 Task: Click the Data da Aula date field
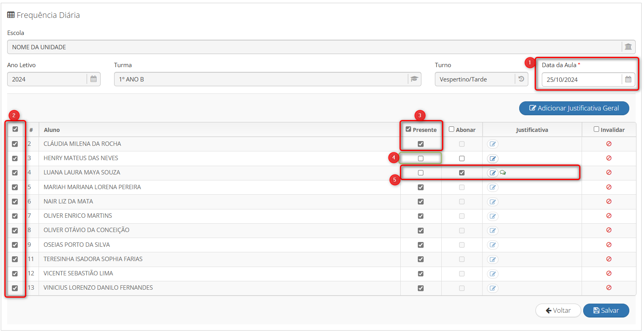[581, 79]
